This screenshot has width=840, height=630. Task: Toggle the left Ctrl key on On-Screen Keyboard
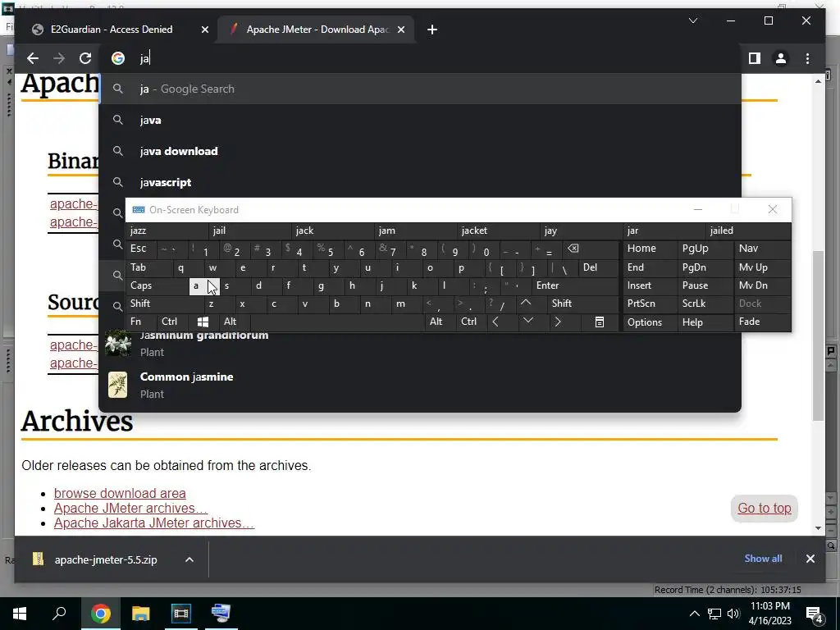172,322
